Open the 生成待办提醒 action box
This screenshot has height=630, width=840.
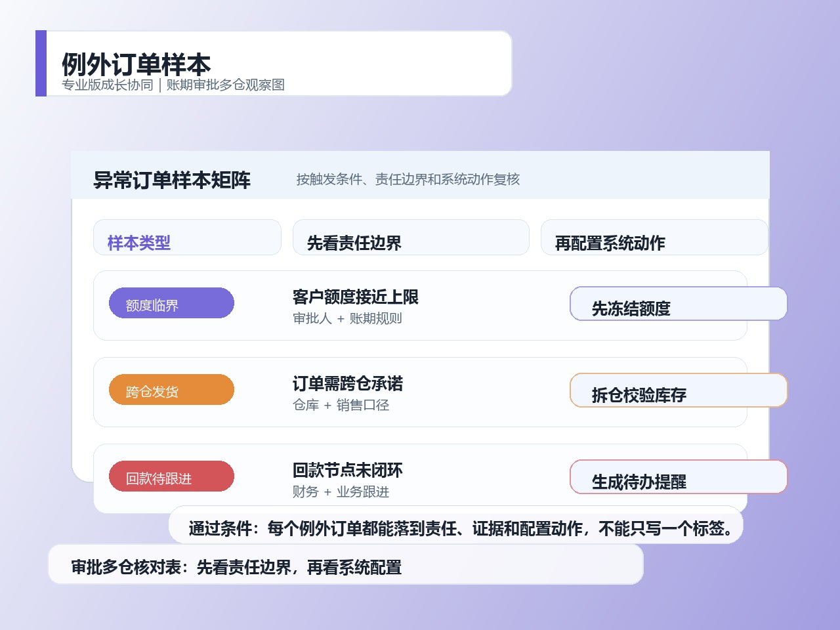pyautogui.click(x=679, y=476)
